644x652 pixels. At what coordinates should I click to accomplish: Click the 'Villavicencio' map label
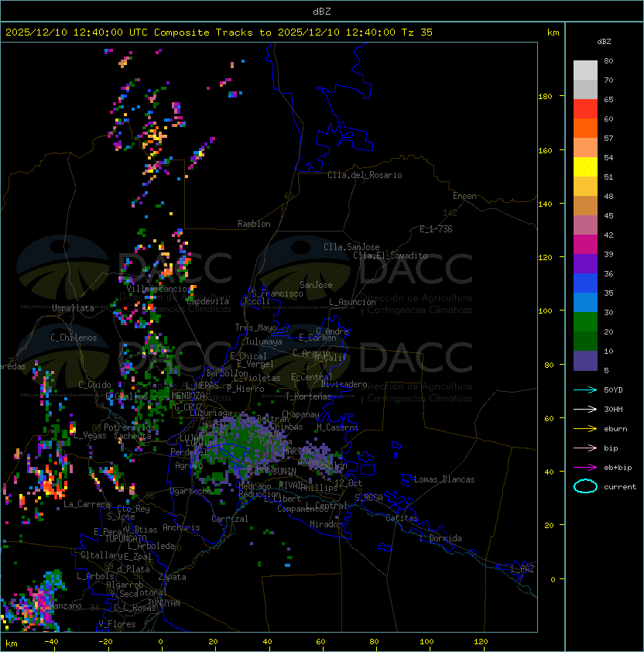click(156, 289)
